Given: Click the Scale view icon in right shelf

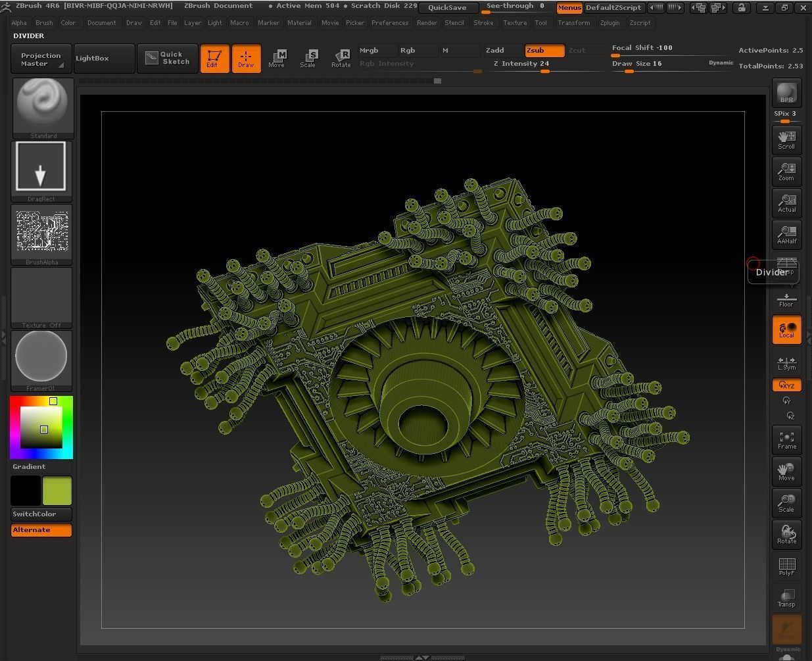Looking at the screenshot, I should coord(786,502).
